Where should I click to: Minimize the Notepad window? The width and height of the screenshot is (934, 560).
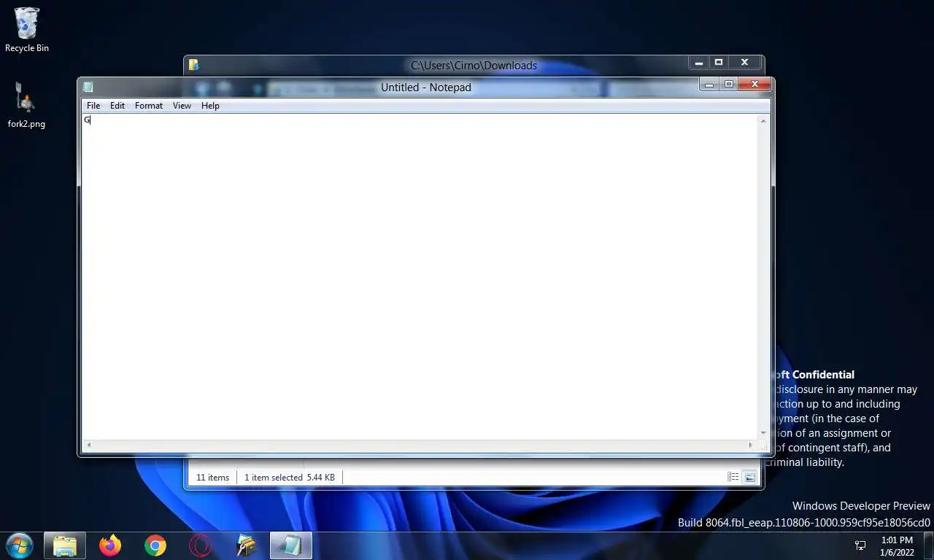point(709,85)
